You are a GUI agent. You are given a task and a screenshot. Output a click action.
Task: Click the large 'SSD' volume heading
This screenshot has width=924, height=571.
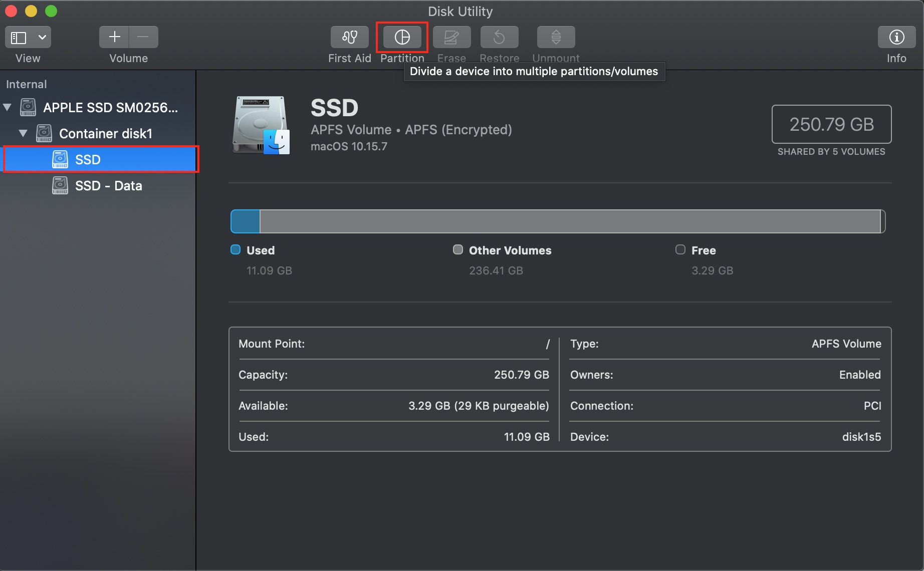pos(334,108)
